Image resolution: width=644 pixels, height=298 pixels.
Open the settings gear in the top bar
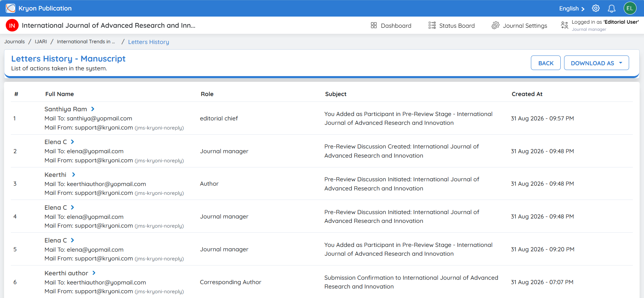click(596, 8)
